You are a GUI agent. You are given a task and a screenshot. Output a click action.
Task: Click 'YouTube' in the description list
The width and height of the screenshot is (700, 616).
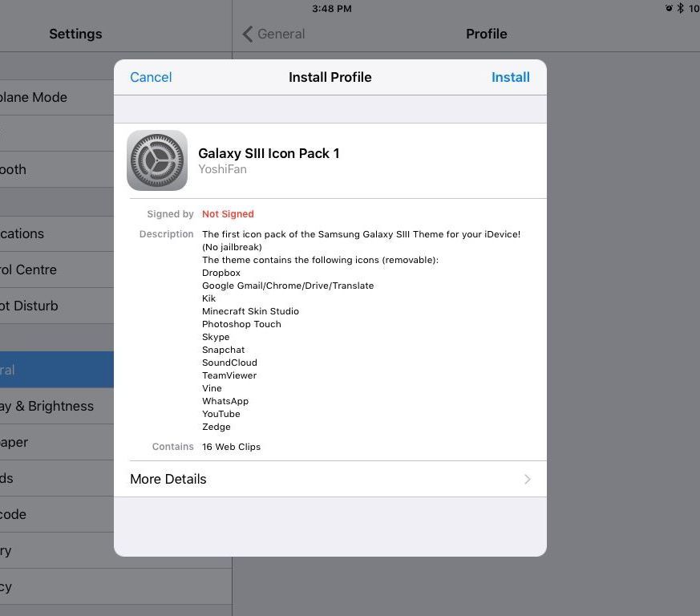[x=221, y=414]
